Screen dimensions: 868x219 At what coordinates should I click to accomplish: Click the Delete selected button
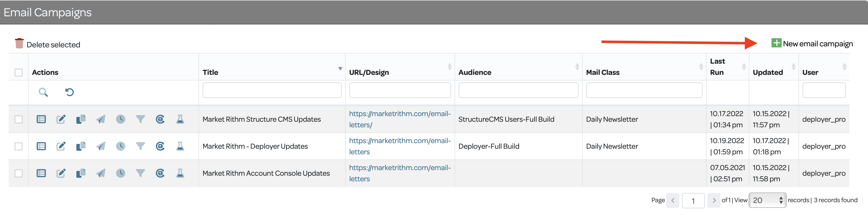pyautogui.click(x=48, y=44)
